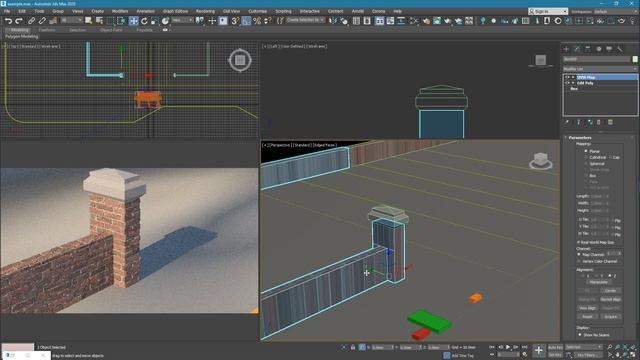This screenshot has height=360, width=640.
Task: Open the Customize menu
Action: pyautogui.click(x=258, y=11)
